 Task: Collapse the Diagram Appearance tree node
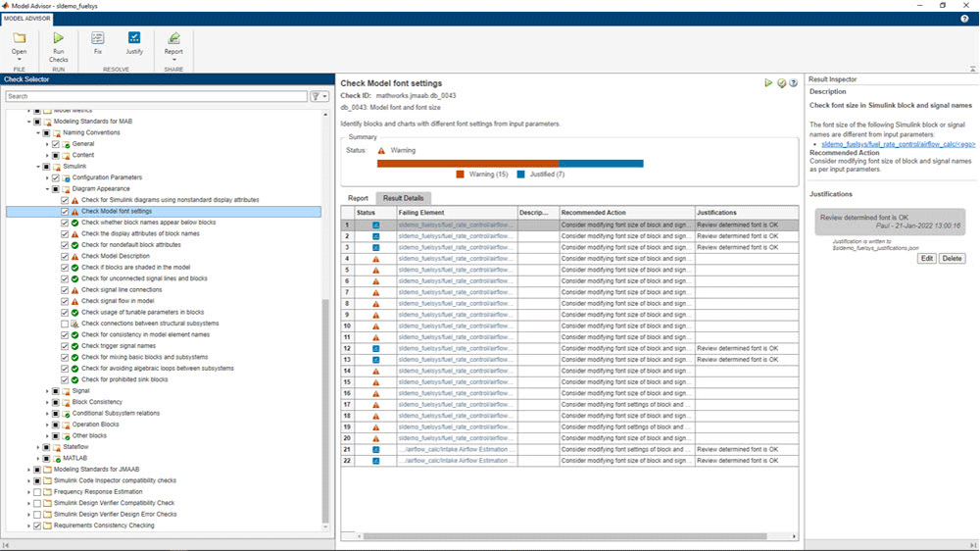click(x=47, y=188)
